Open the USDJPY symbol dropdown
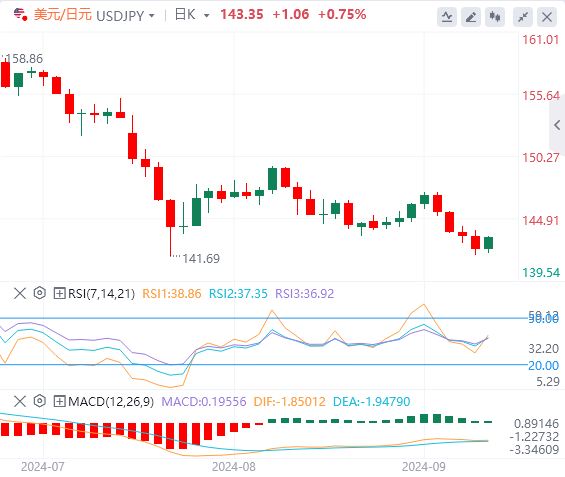 pos(152,16)
